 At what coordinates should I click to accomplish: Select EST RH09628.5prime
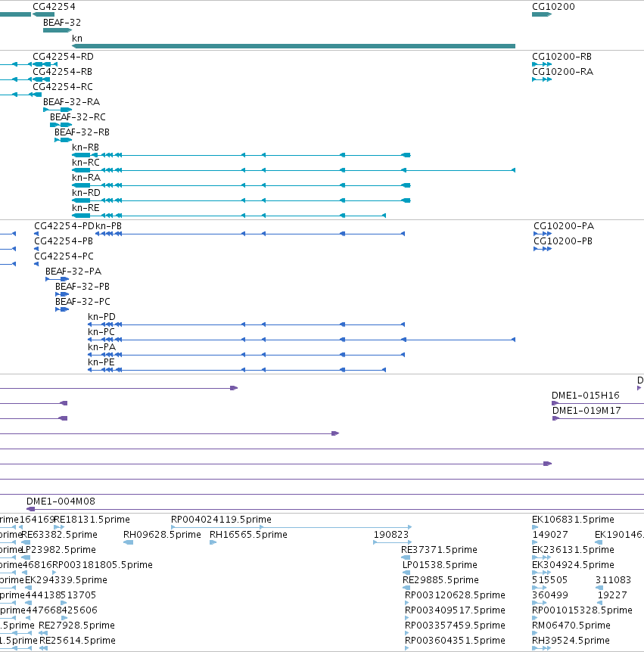[162, 535]
